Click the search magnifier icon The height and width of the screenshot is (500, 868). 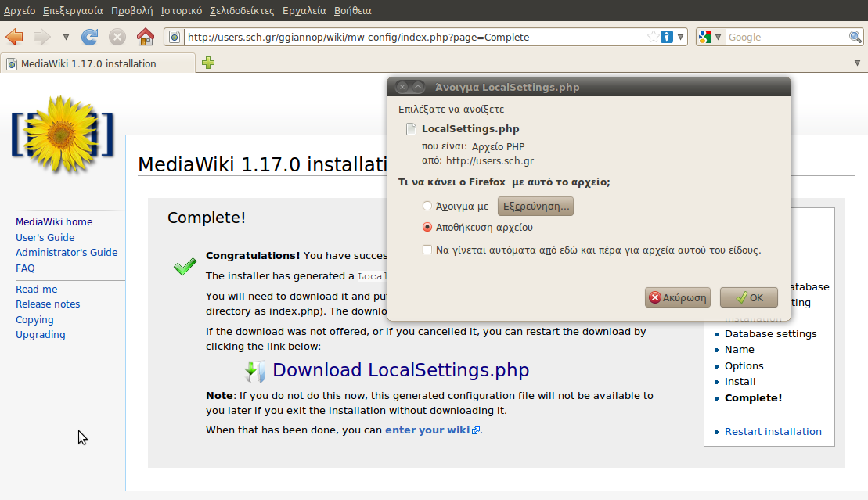coord(855,37)
